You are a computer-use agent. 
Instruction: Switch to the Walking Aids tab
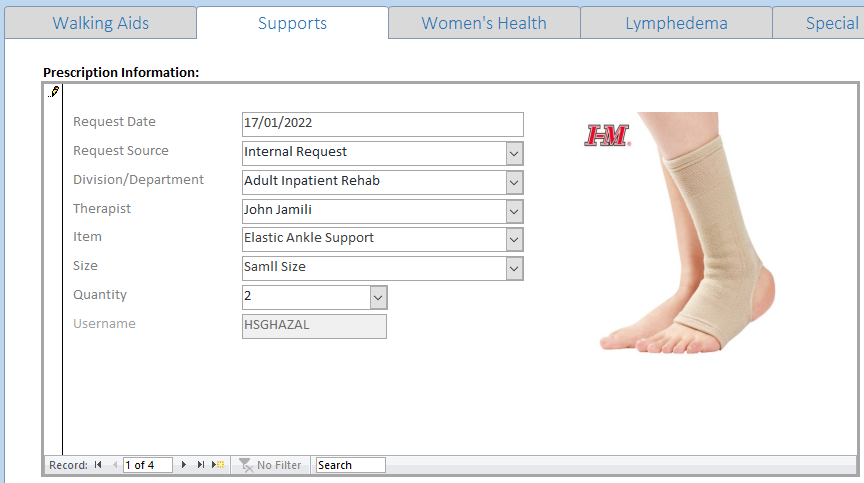pos(101,23)
